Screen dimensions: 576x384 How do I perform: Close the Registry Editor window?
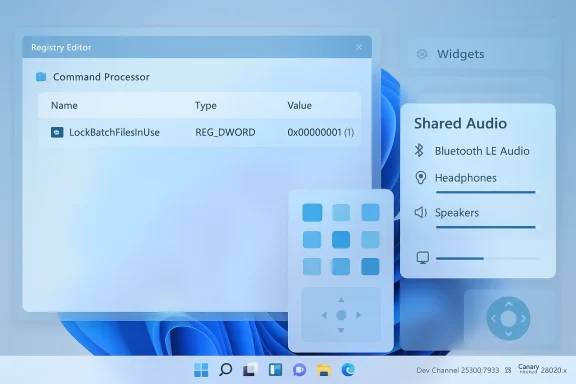(359, 47)
